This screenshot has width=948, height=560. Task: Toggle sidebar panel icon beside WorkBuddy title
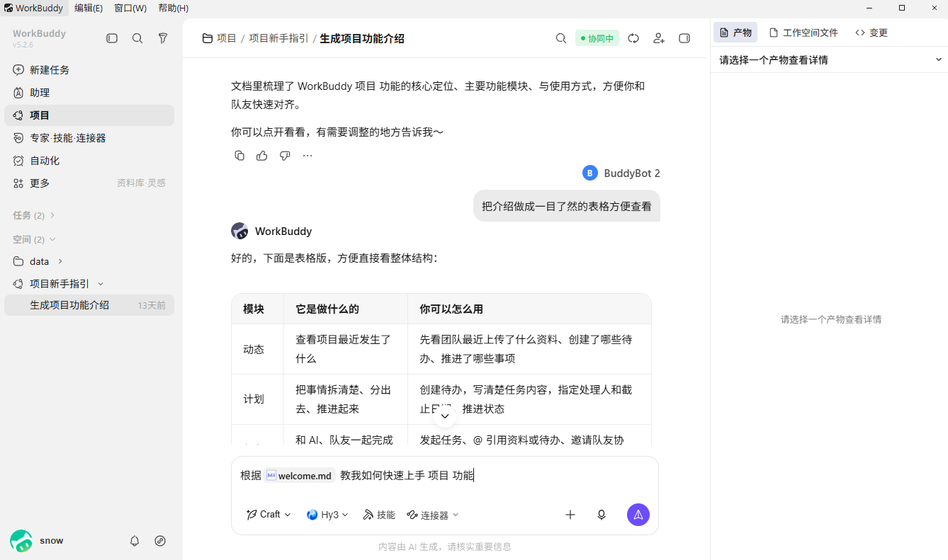tap(112, 38)
